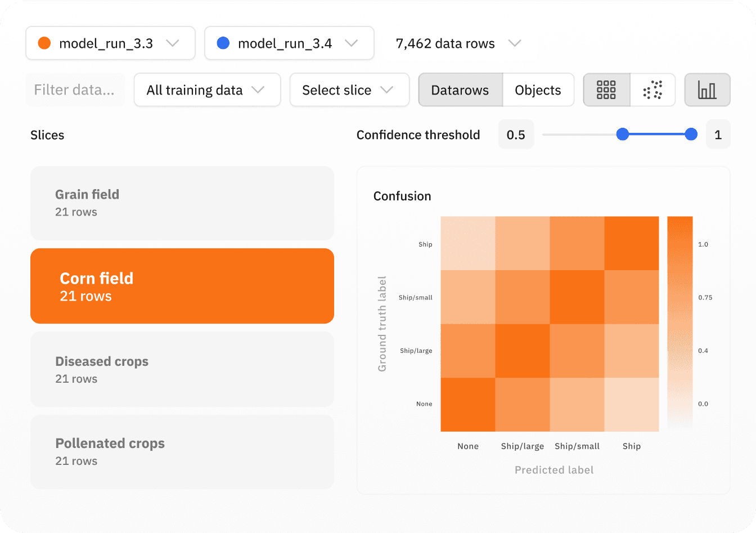The height and width of the screenshot is (533, 756).
Task: Click the orange model_run_3.3 color dot
Action: pos(44,43)
